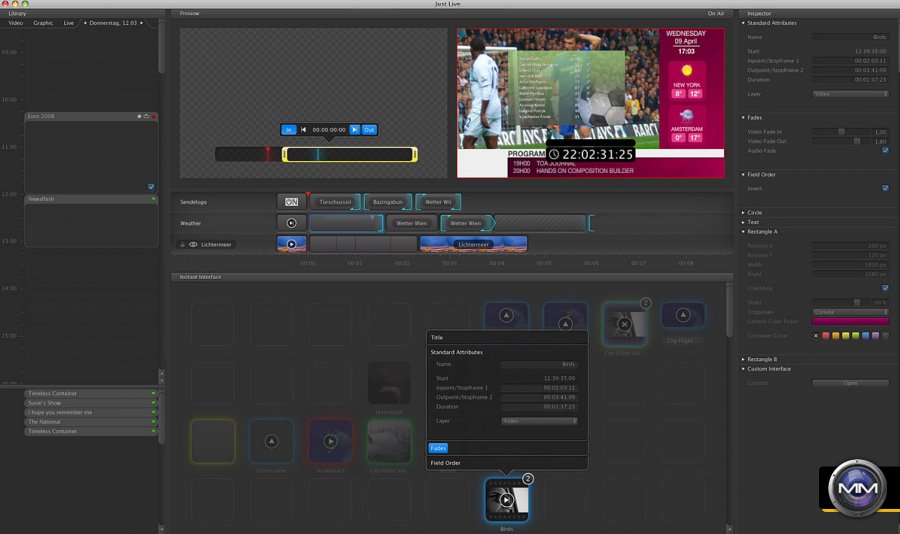Open the Live library tab
The image size is (900, 534).
[69, 22]
